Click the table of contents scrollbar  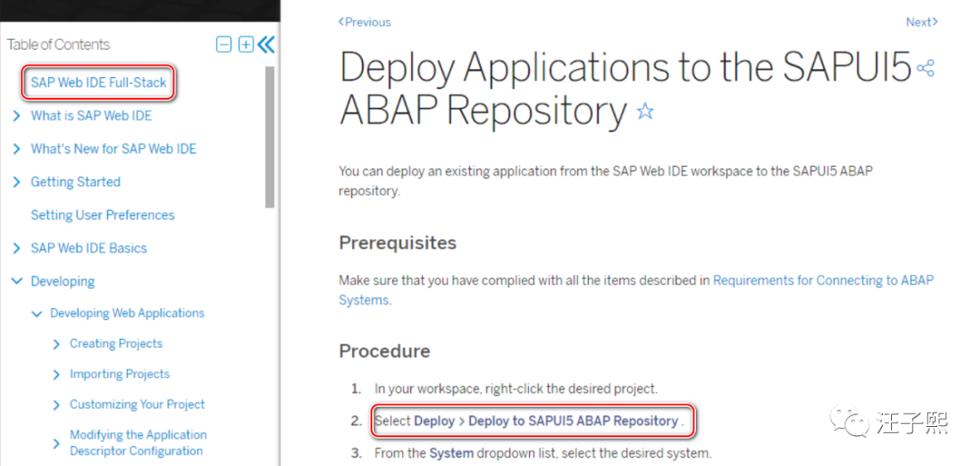pyautogui.click(x=270, y=137)
